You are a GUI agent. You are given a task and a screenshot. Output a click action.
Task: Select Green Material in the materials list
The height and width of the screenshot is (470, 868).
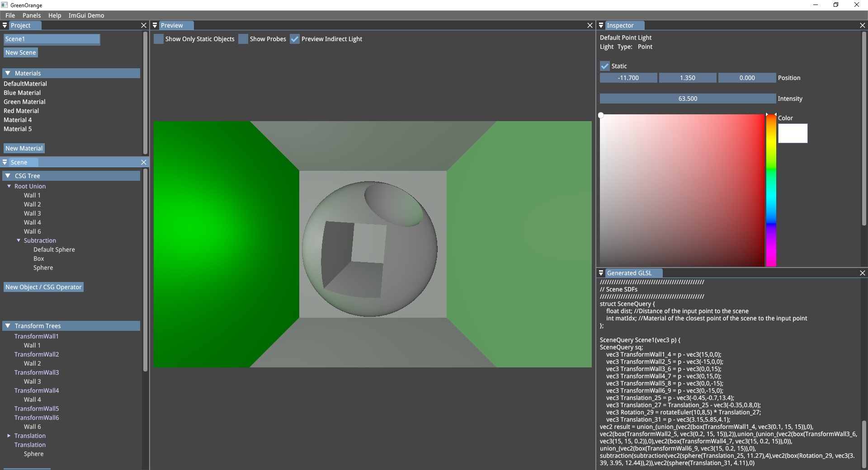point(24,102)
